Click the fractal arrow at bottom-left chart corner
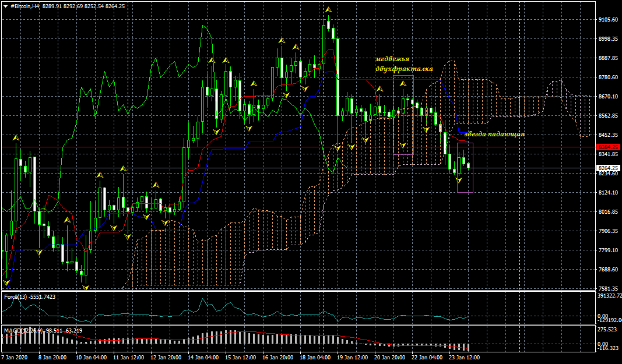This screenshot has width=622, height=364. coord(6,282)
